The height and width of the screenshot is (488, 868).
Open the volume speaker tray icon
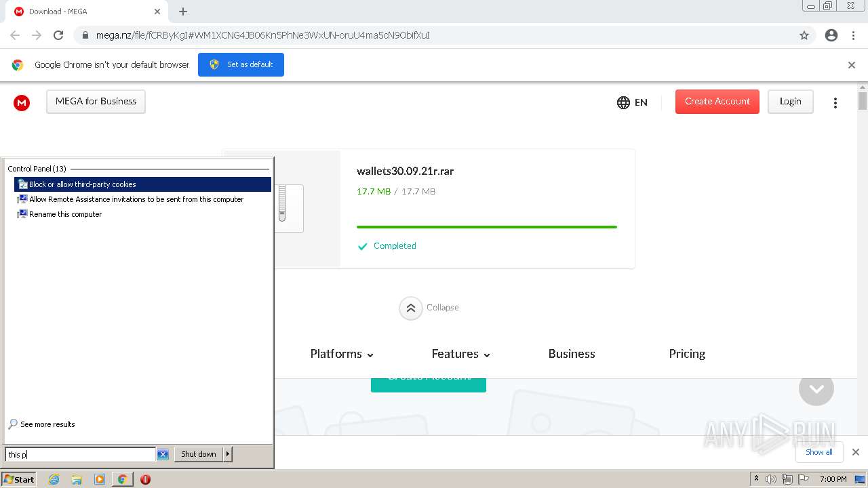coord(771,479)
